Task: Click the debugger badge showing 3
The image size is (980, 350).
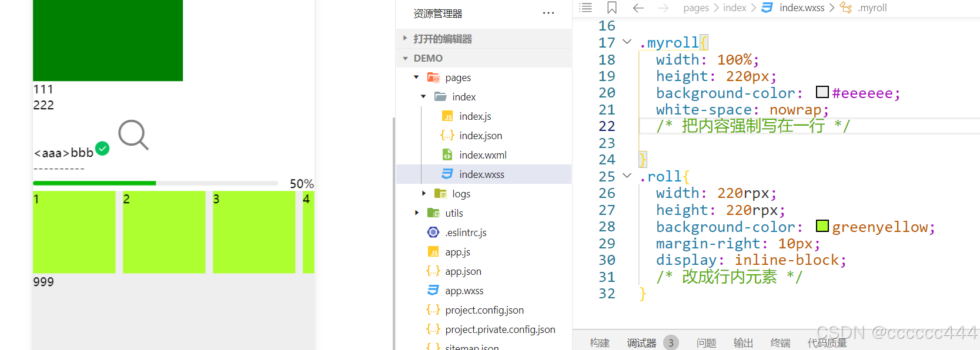Action: point(671,343)
